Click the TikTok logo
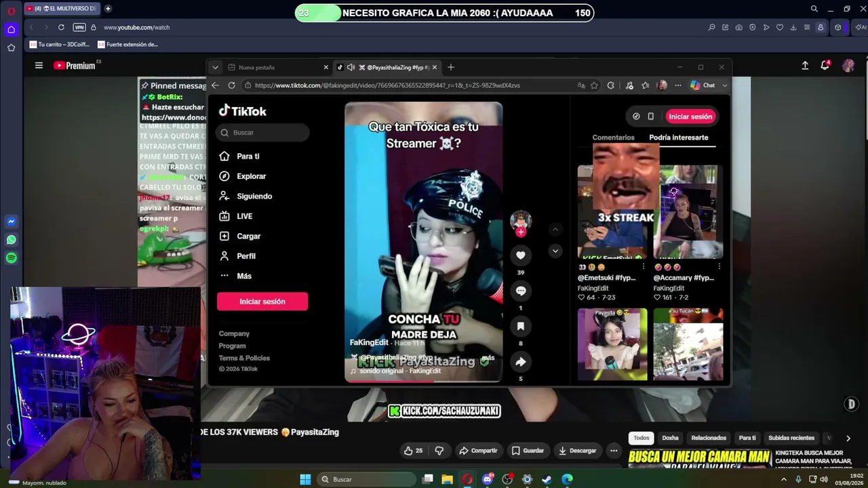 point(243,111)
